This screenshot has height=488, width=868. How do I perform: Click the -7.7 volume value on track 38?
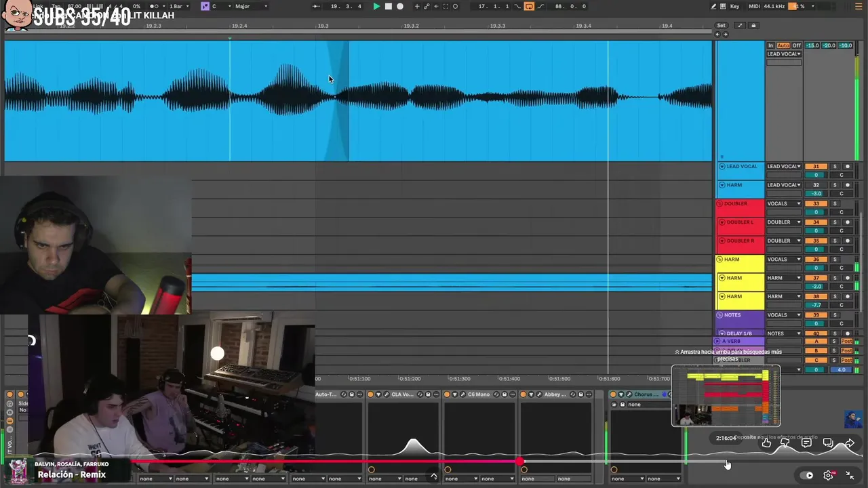coord(816,305)
